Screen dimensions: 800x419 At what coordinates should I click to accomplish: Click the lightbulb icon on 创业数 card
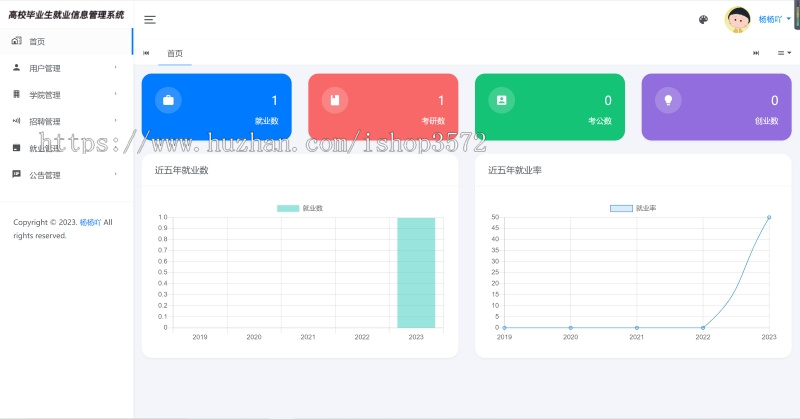pyautogui.click(x=668, y=100)
